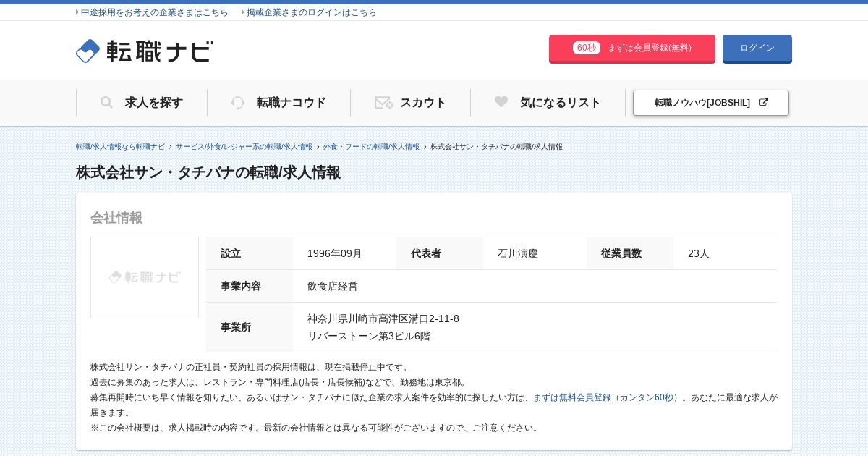Viewport: 868px width, 456px height.
Task: Click address 神奈川県川崎市高津区溝口2-11-8
Action: [383, 318]
